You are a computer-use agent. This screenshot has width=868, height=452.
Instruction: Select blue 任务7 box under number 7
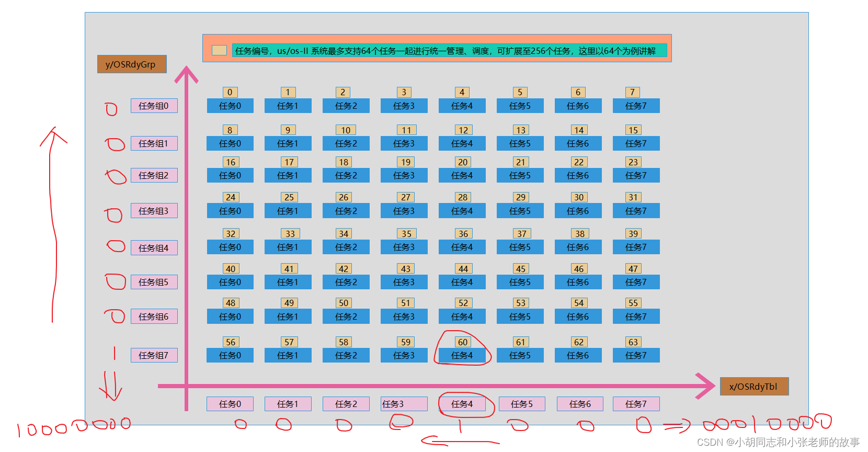pos(636,106)
